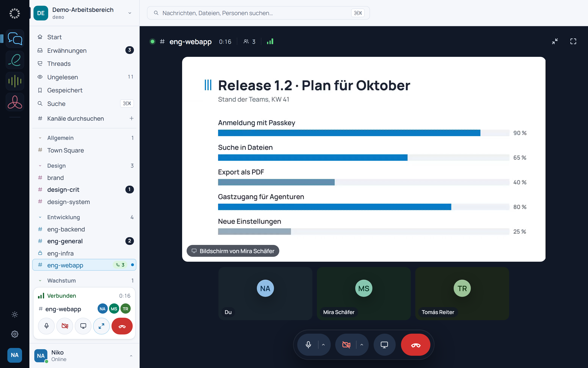
Task: Turn camera on in bottom call controls
Action: click(x=346, y=345)
